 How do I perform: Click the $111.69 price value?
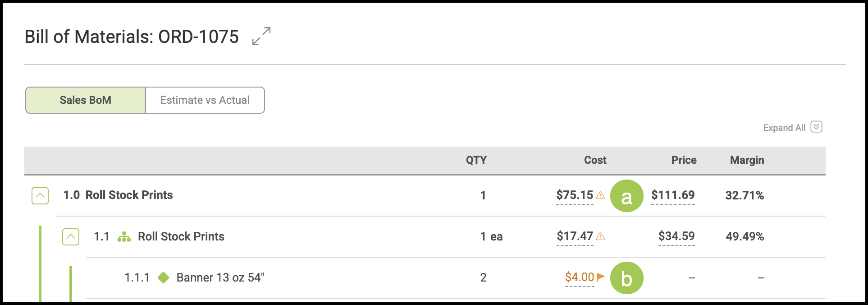(x=673, y=195)
